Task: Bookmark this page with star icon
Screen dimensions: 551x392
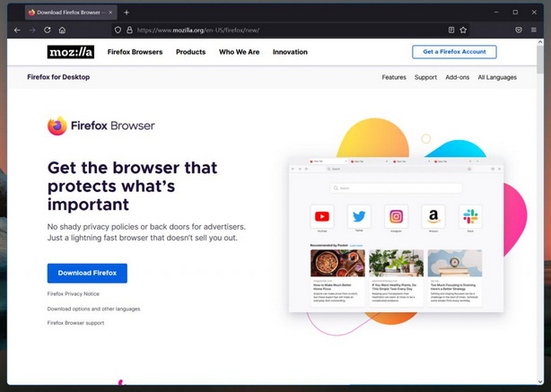Action: coord(464,30)
